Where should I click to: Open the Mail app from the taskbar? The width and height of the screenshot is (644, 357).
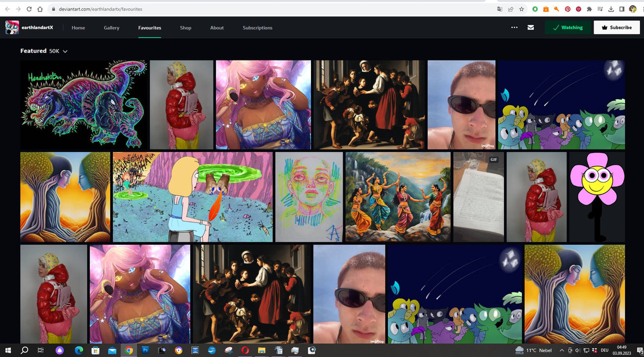(x=112, y=350)
